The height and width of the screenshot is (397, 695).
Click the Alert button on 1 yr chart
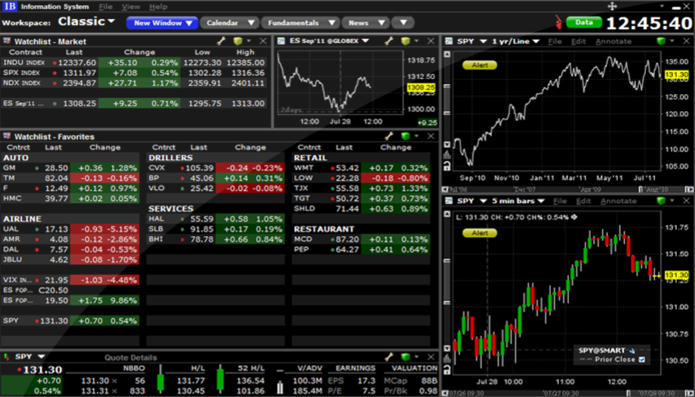[480, 65]
